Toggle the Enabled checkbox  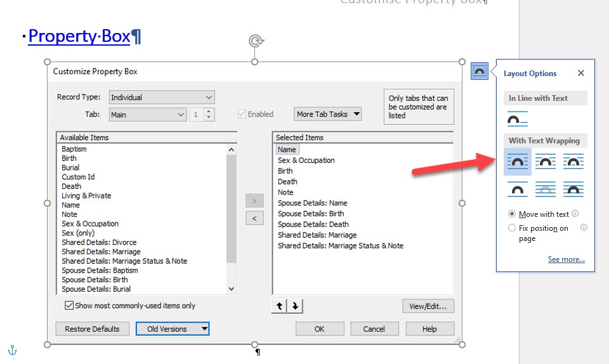[x=242, y=114]
